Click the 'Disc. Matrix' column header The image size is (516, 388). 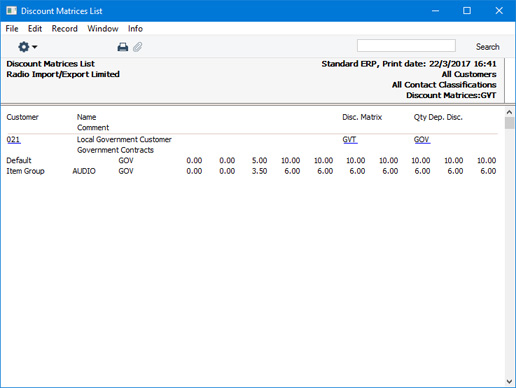[x=362, y=117]
